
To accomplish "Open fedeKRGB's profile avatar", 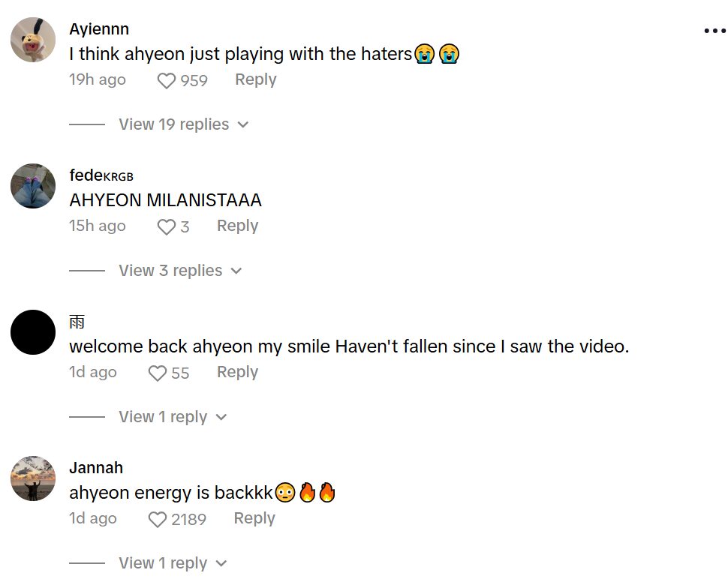I will coord(33,186).
